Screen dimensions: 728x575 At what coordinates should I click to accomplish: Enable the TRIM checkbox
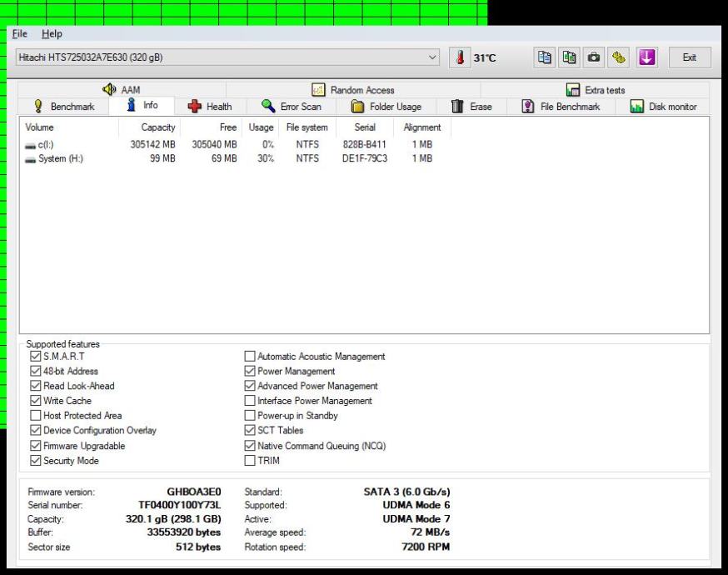250,460
